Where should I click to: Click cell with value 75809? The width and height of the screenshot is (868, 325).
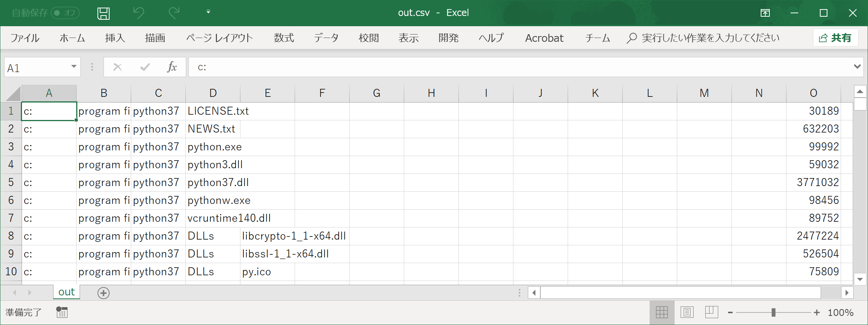coord(813,271)
